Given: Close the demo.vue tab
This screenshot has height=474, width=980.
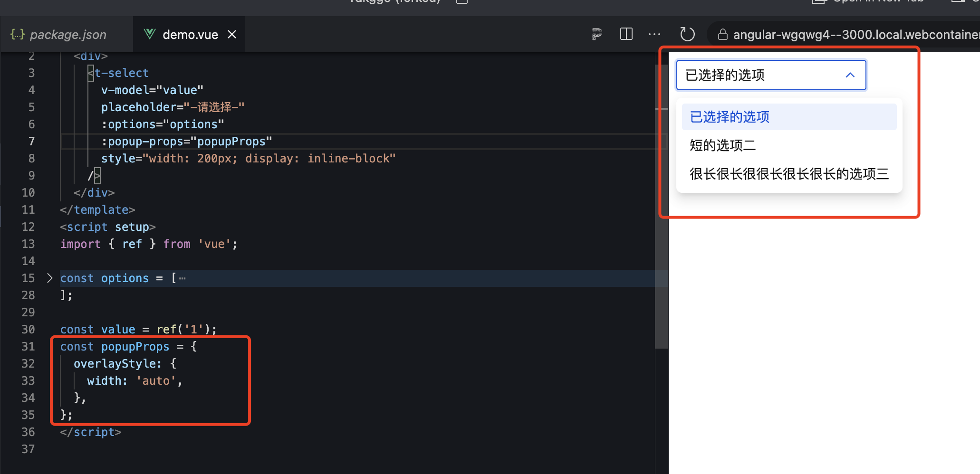Looking at the screenshot, I should [x=231, y=34].
